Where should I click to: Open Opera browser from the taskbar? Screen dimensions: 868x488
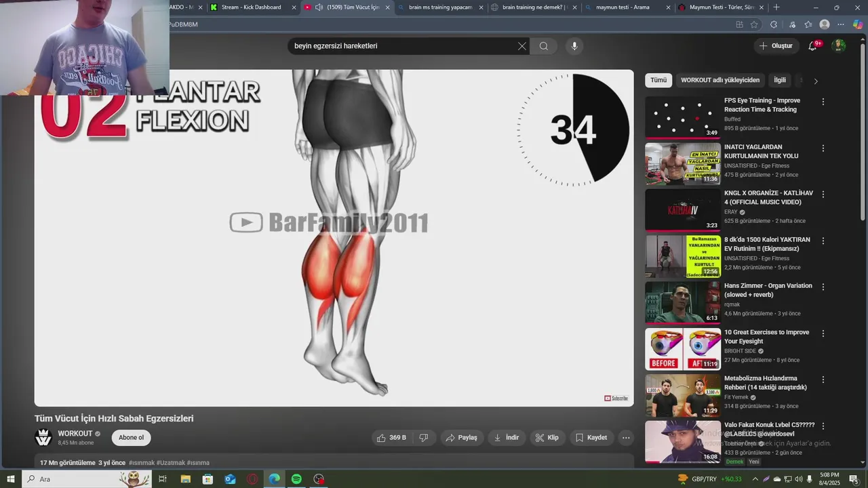pos(252,479)
